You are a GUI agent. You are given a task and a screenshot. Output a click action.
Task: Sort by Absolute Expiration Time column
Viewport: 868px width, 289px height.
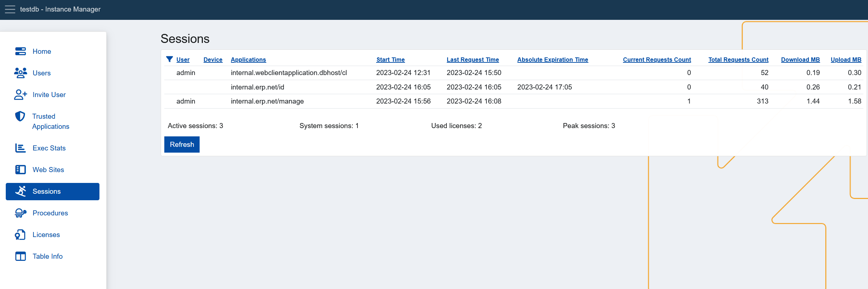(x=553, y=60)
